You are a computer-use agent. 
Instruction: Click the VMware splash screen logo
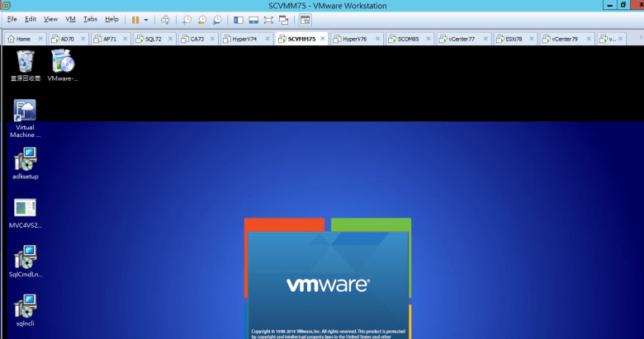pos(328,285)
